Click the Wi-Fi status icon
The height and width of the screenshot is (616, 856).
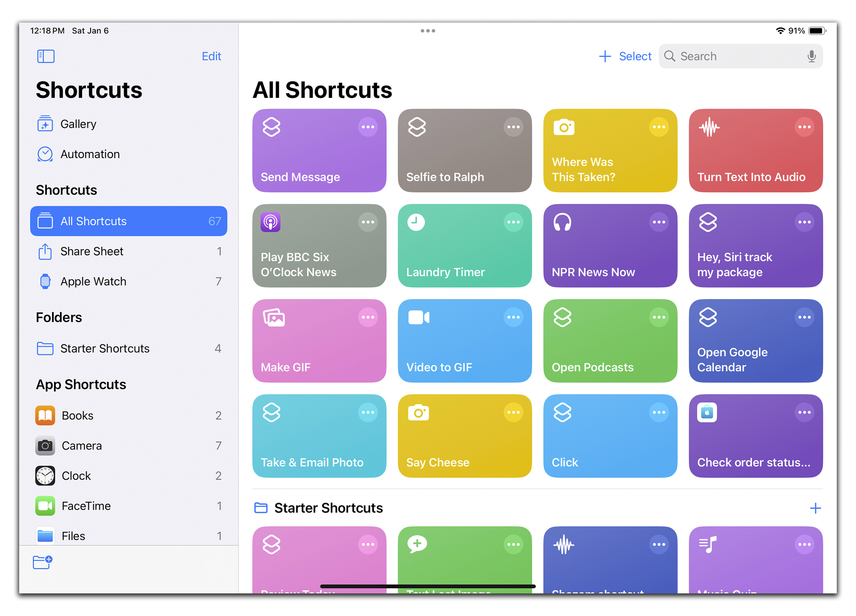tap(780, 31)
